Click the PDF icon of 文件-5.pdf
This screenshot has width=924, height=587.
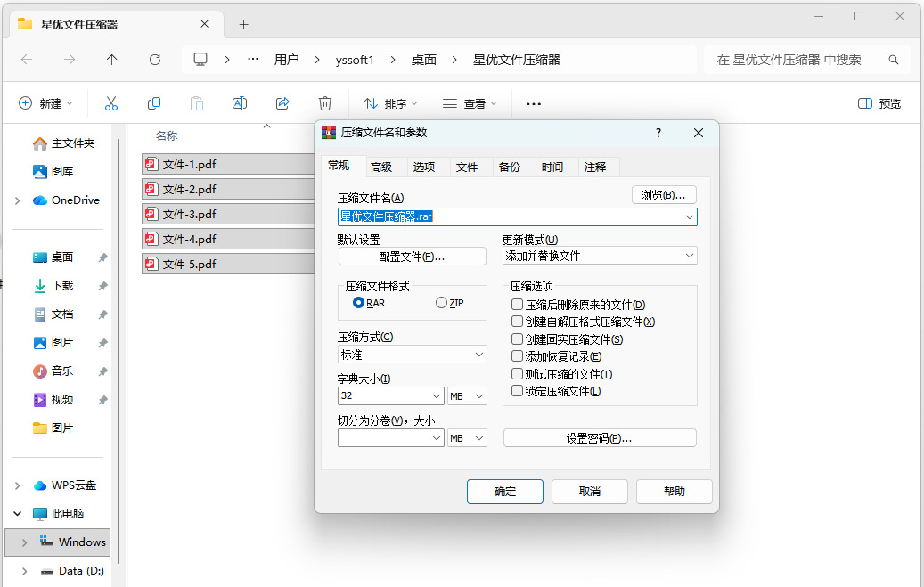click(151, 264)
